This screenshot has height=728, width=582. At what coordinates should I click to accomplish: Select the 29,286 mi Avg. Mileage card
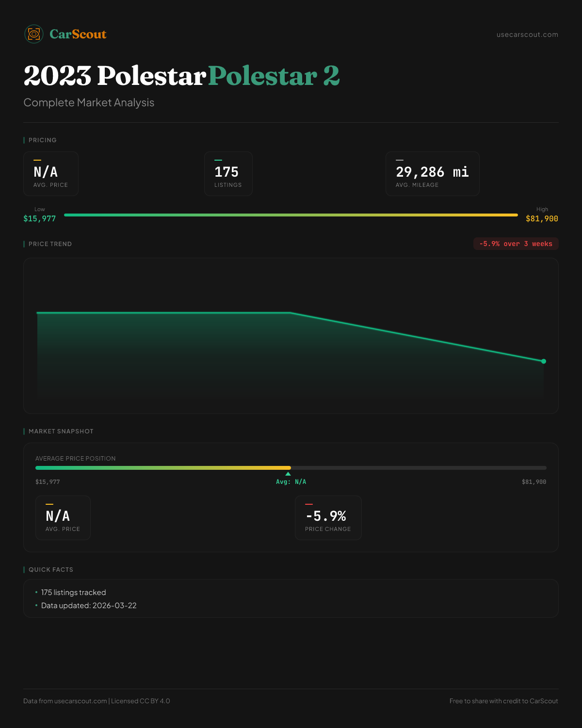pyautogui.click(x=432, y=174)
